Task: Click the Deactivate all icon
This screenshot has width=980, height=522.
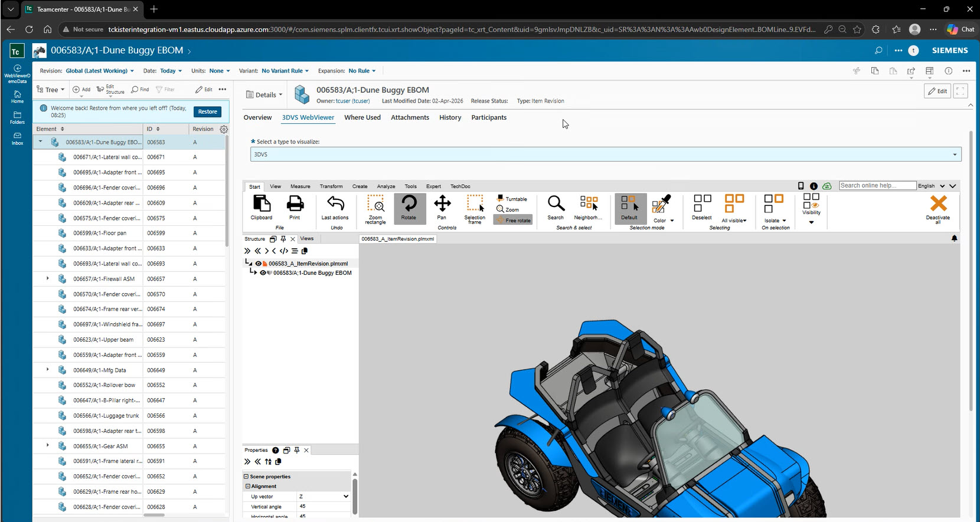Action: pos(937,208)
